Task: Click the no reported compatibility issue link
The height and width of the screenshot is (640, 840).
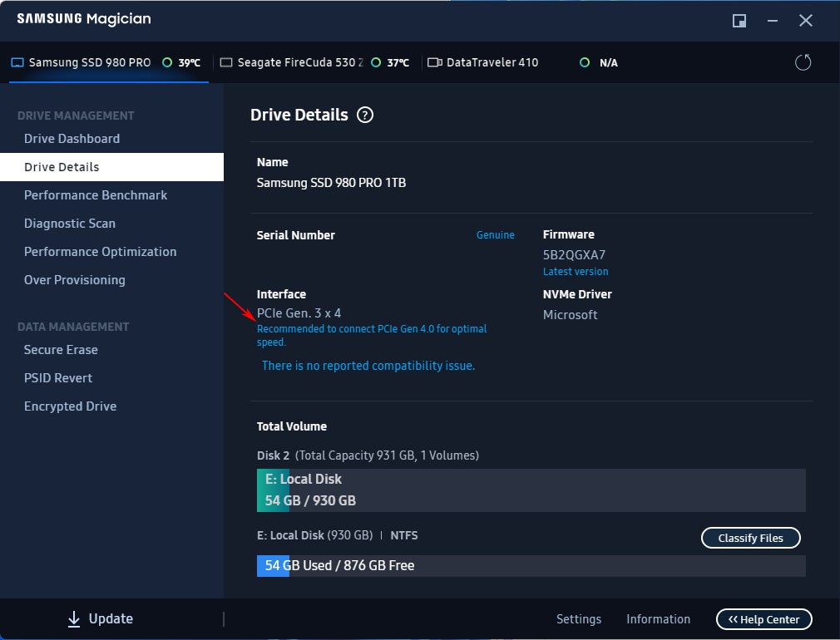Action: coord(368,366)
